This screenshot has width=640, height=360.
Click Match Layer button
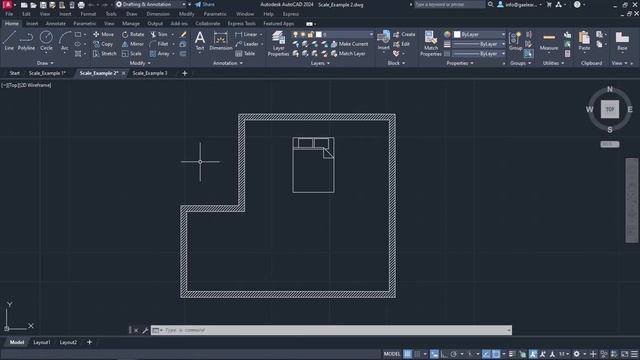click(x=348, y=53)
